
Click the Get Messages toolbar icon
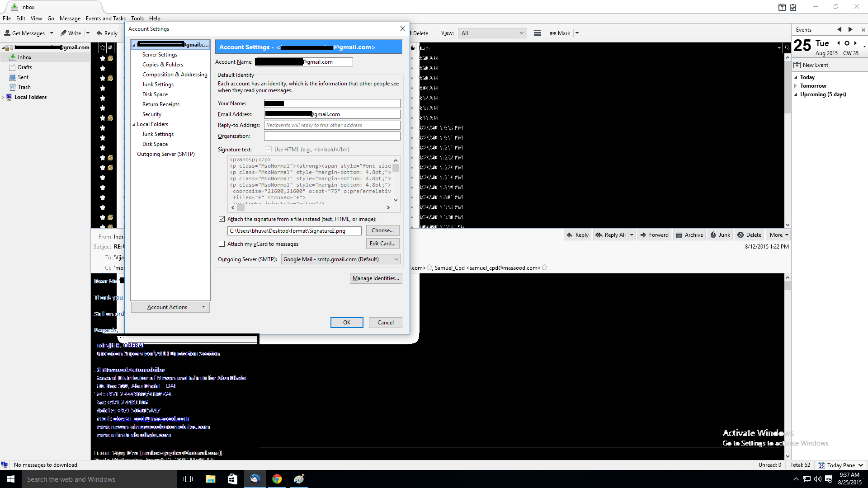(7, 33)
